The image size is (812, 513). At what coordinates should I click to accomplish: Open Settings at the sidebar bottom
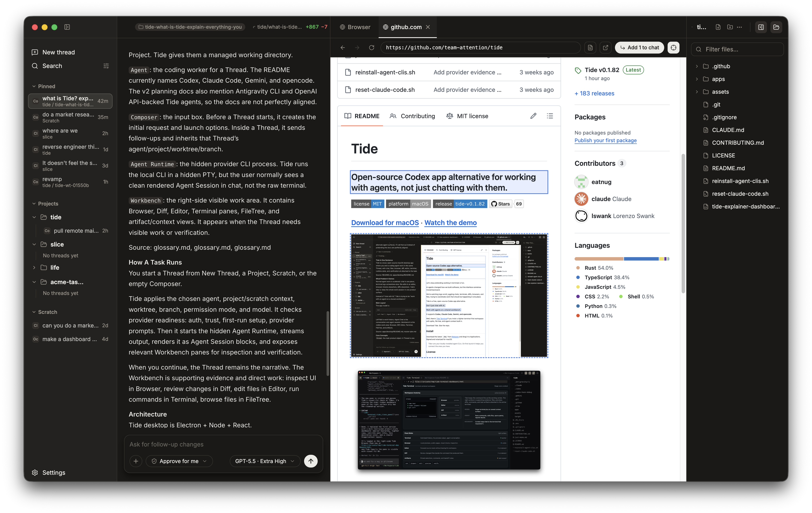click(48, 472)
